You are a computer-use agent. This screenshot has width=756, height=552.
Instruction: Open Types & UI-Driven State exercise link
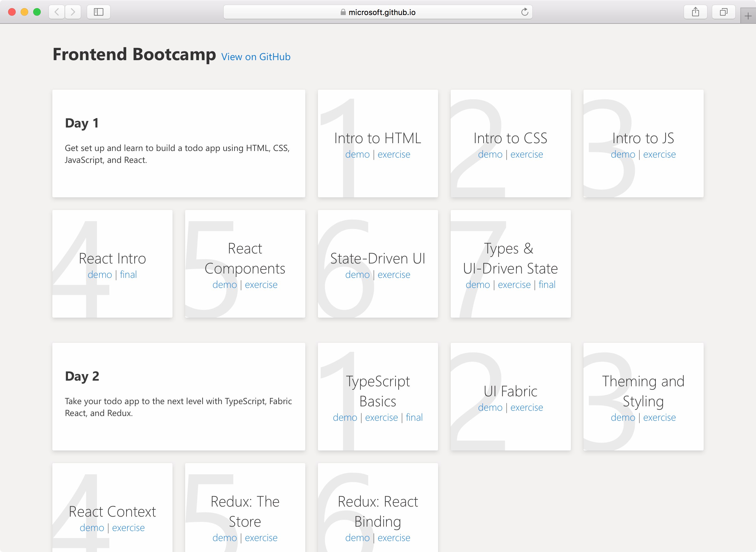coord(514,285)
